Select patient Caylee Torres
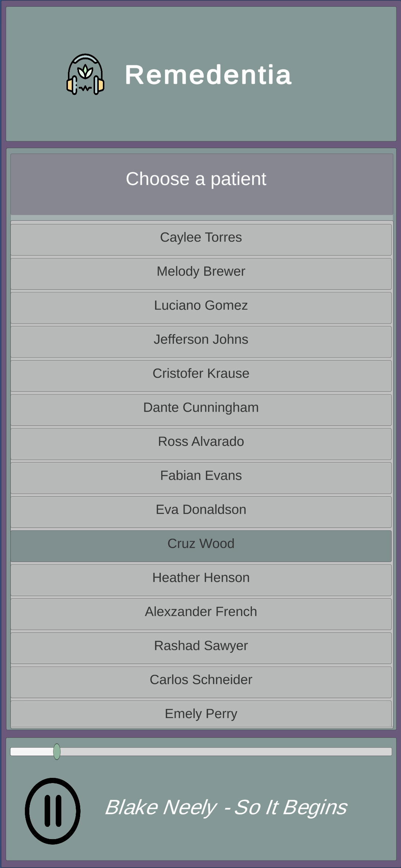401x868 pixels. coord(201,240)
